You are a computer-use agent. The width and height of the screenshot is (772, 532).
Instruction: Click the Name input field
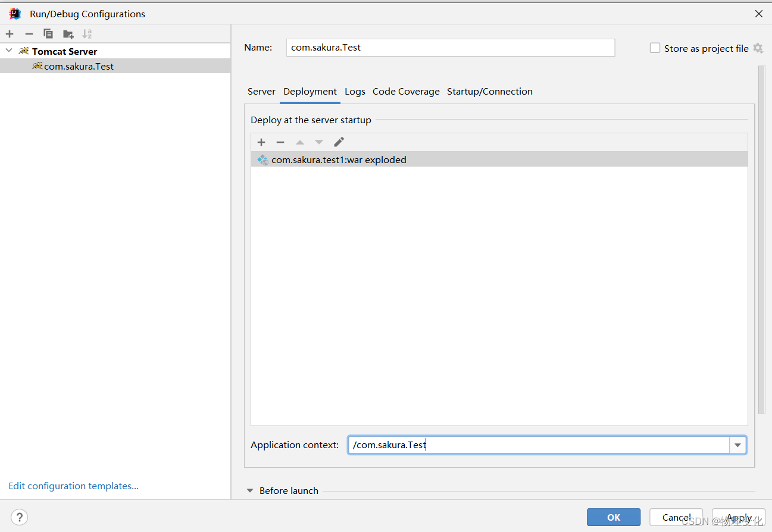(x=450, y=48)
